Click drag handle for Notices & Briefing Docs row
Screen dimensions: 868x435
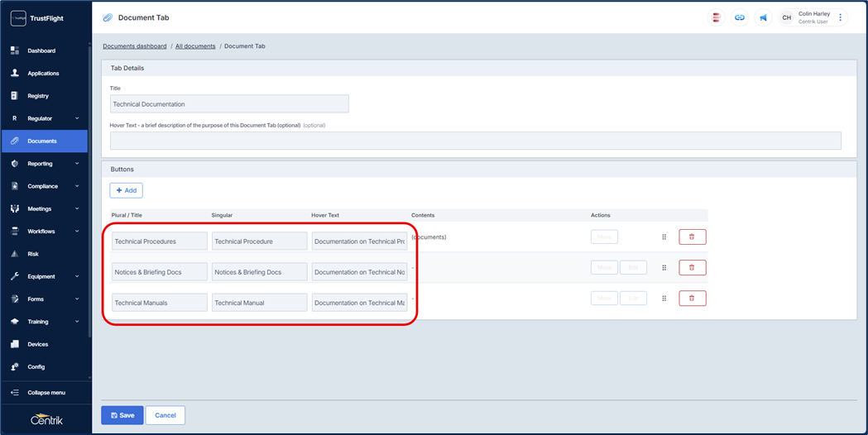click(x=664, y=268)
